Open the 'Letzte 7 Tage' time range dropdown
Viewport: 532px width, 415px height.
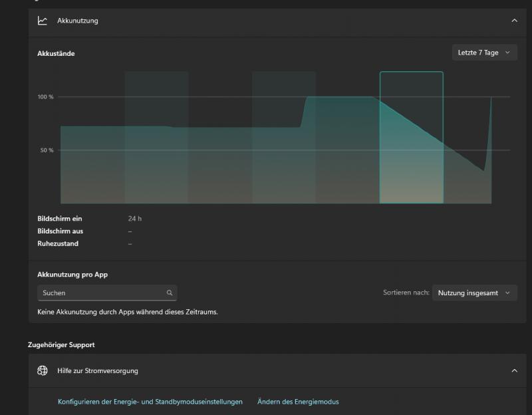(x=483, y=53)
